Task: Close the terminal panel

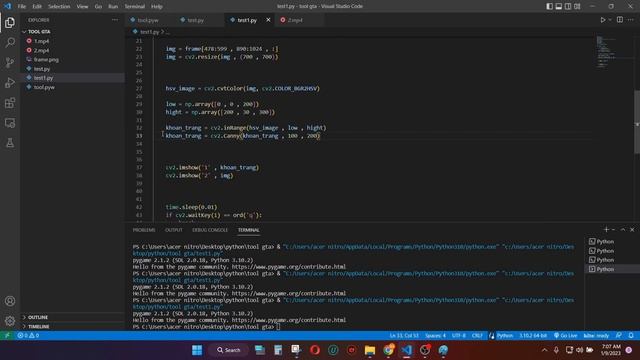Action: point(632,230)
